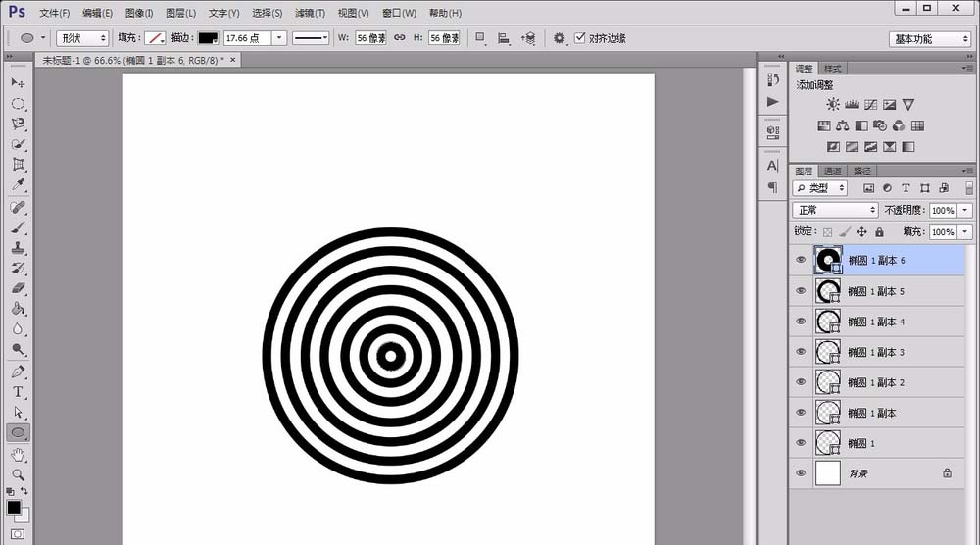Viewport: 980px width, 545px height.
Task: Pick the Eyedropper tool
Action: (18, 185)
